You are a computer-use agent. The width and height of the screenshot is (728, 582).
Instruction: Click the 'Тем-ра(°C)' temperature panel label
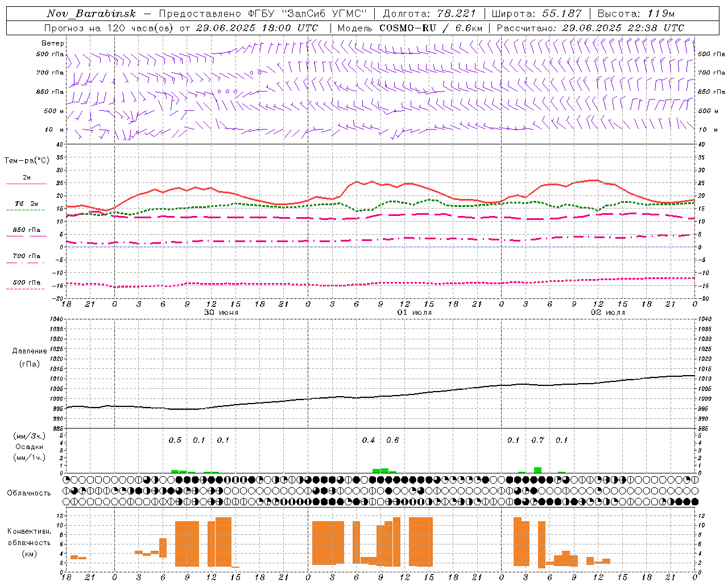27,161
